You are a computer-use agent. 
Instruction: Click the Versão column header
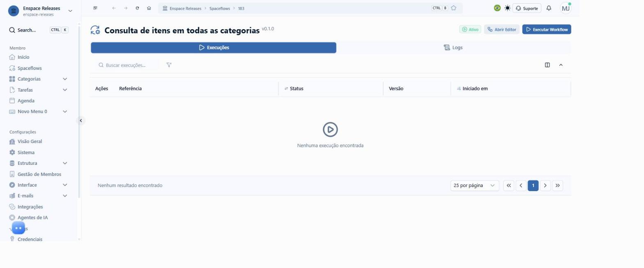396,88
